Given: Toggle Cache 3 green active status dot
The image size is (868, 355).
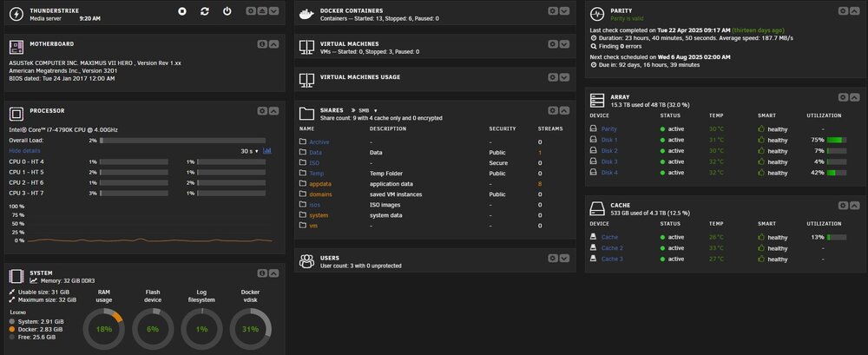Looking at the screenshot, I should click(662, 260).
